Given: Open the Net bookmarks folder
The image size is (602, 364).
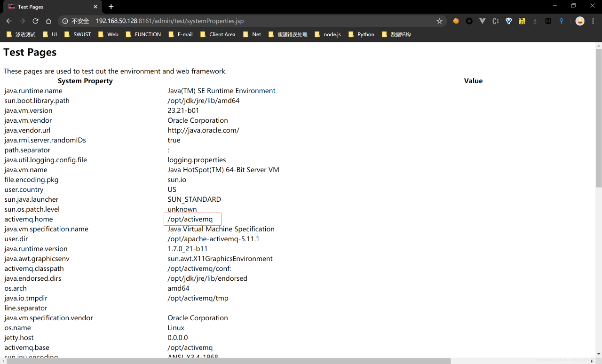Looking at the screenshot, I should [252, 34].
